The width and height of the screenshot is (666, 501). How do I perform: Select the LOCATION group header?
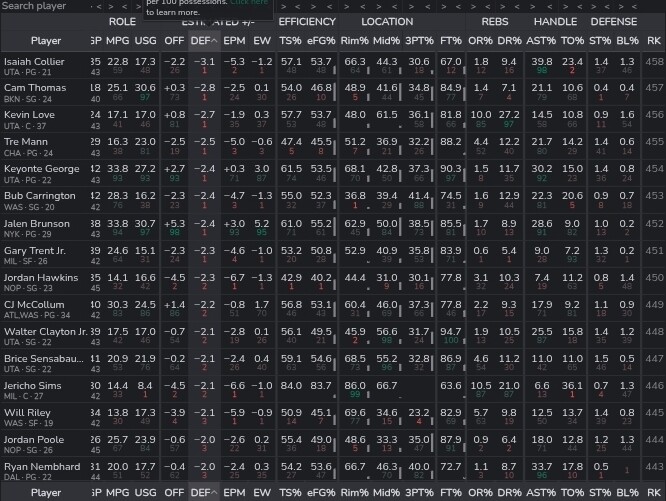click(387, 21)
